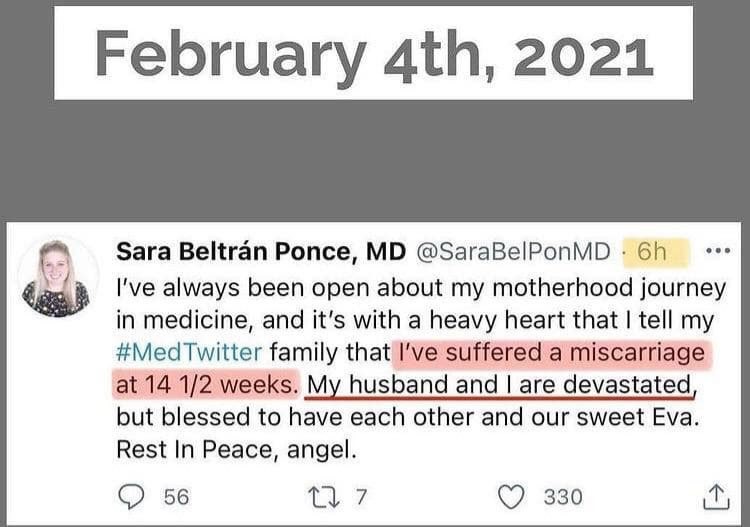The image size is (750, 527).
Task: Click the 56 replies count
Action: click(174, 495)
